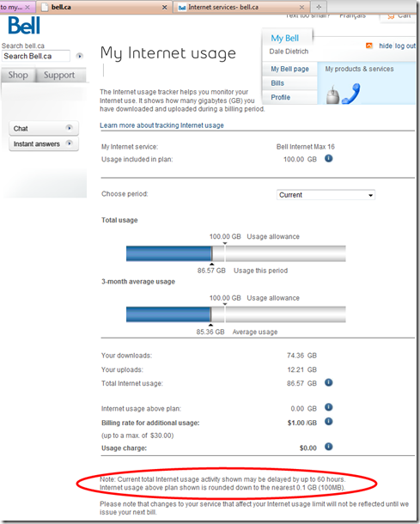Click the Dale Dietrich account name
The image size is (420, 524).
[289, 52]
